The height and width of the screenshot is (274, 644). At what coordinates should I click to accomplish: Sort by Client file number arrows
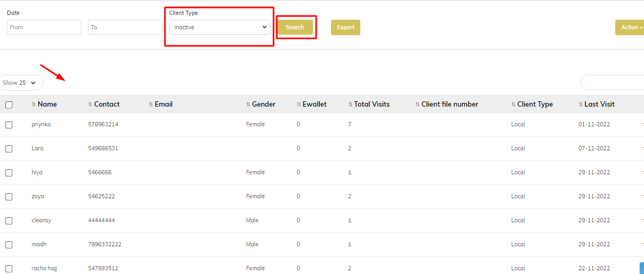418,104
